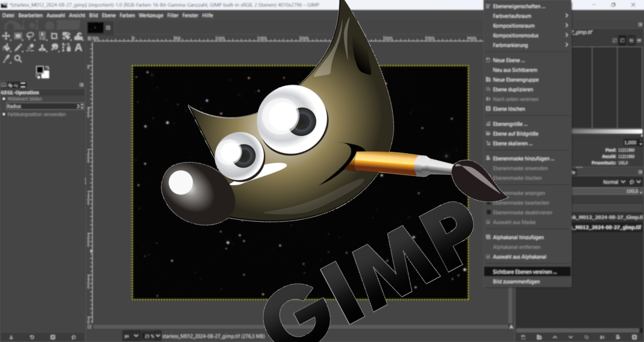Viewport: 644px width, 342px height.
Task: Choose Neue Ebenengruppe entry
Action: pyautogui.click(x=528, y=79)
